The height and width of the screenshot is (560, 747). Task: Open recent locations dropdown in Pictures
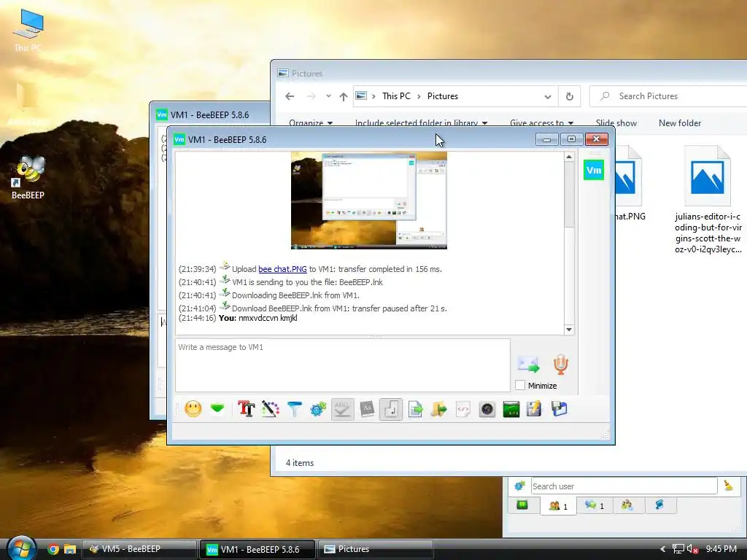[328, 96]
